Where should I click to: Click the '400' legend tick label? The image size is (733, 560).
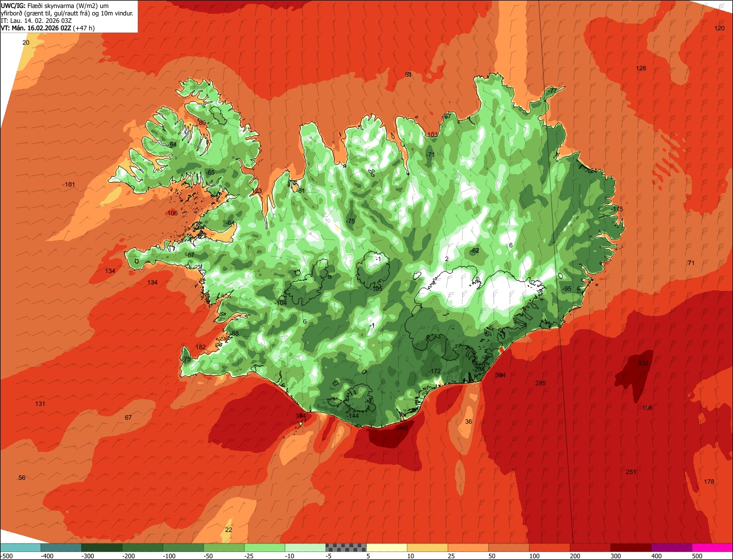657,555
